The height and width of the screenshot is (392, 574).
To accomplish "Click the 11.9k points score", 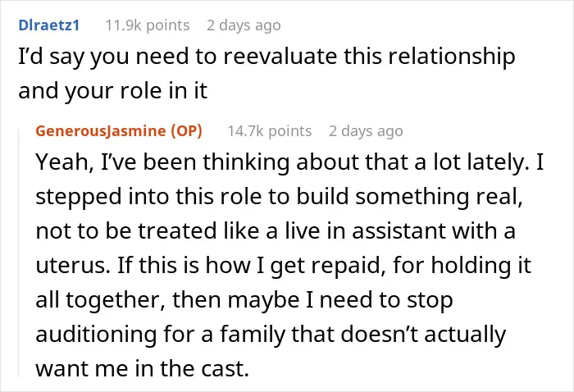I will [148, 25].
